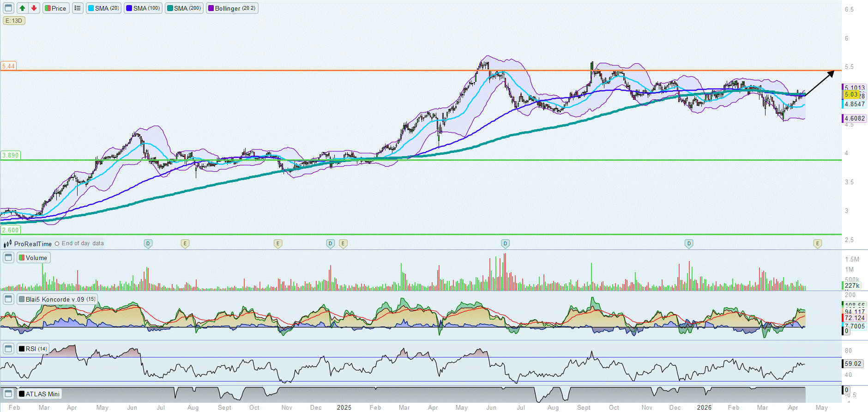
Task: Click the Price label button
Action: tap(56, 8)
